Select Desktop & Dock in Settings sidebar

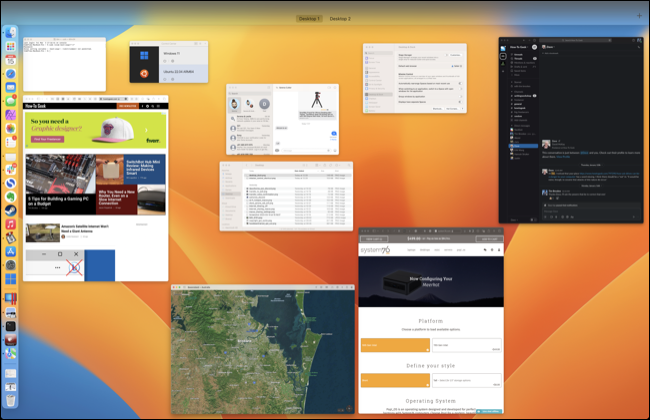pyautogui.click(x=378, y=95)
